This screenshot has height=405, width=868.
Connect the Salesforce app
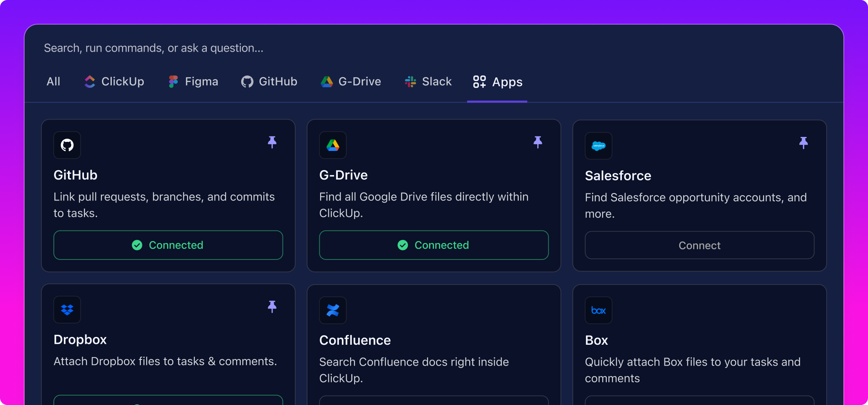pos(700,246)
